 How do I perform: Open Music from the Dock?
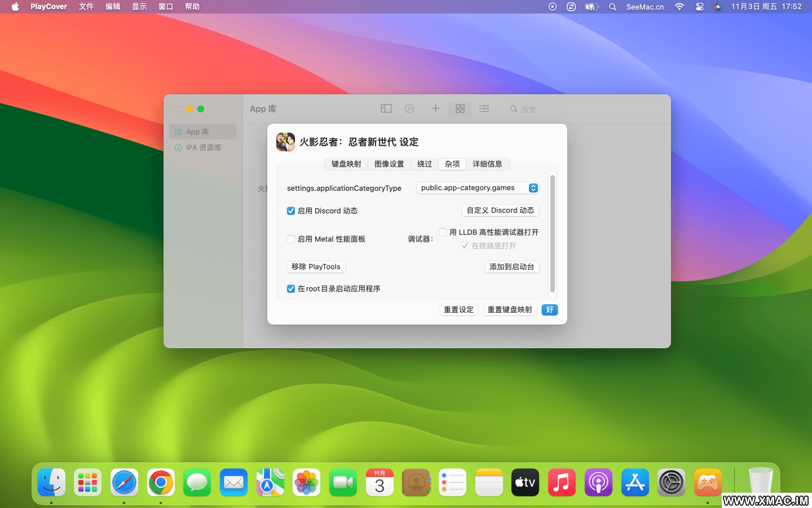[x=562, y=483]
